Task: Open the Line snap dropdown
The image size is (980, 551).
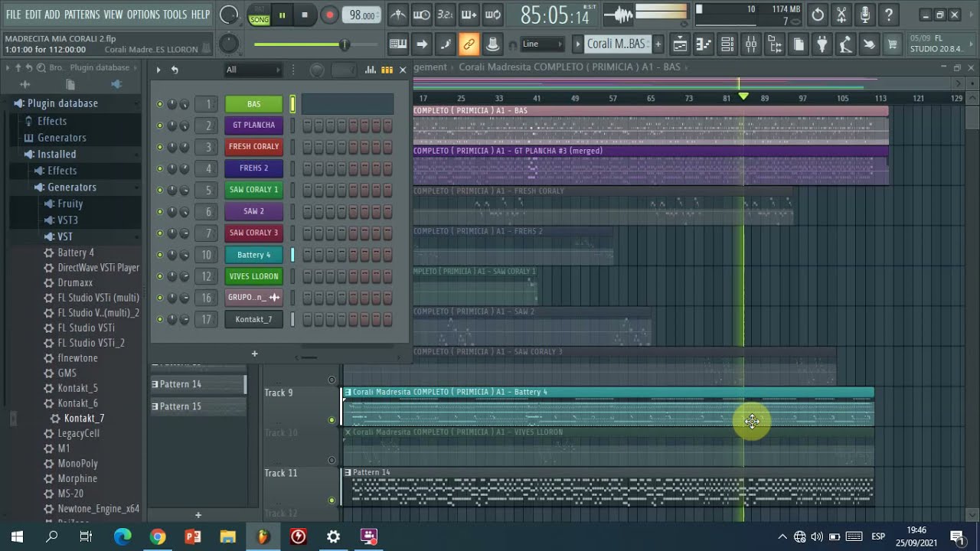Action: tap(543, 44)
